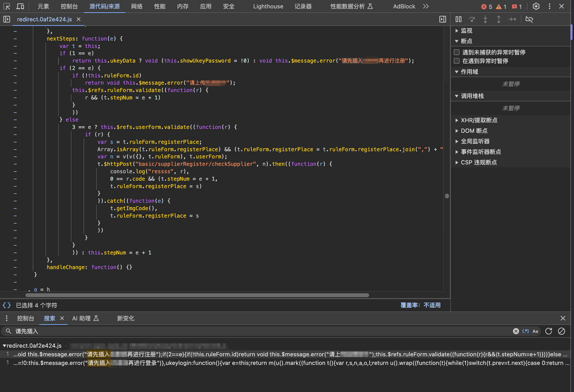Switch to the top 控制台 panel tab
Image resolution: width=574 pixels, height=392 pixels.
(69, 6)
